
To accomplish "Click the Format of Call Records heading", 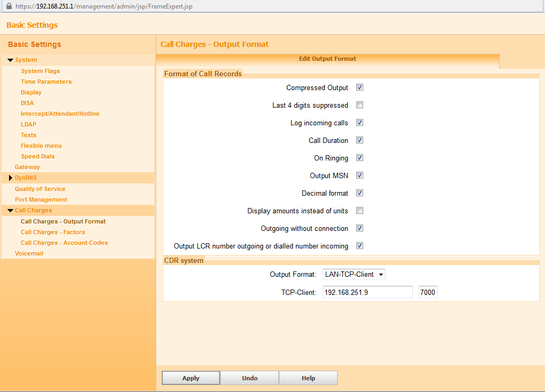I will click(203, 74).
